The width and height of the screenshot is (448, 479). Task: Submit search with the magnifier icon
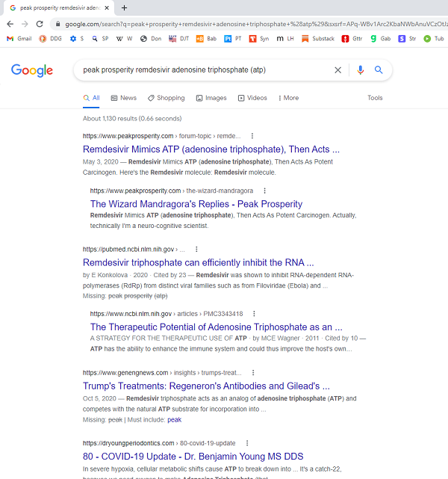click(x=379, y=70)
